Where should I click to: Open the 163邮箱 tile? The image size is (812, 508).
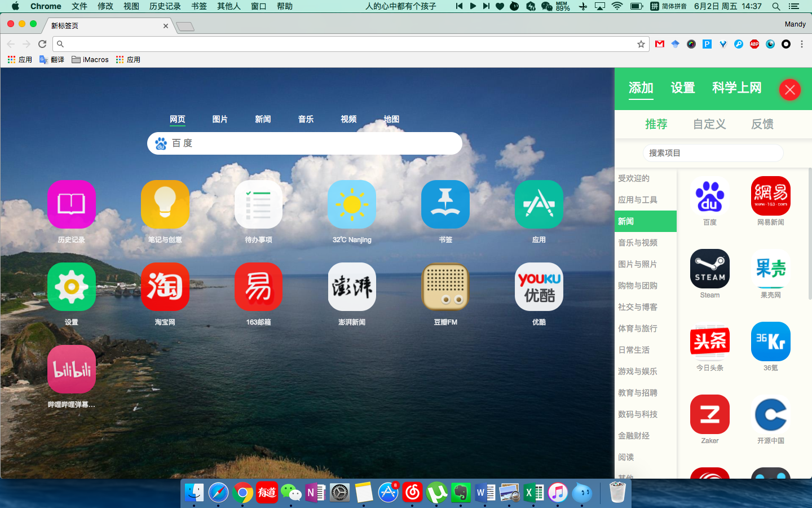pyautogui.click(x=258, y=287)
